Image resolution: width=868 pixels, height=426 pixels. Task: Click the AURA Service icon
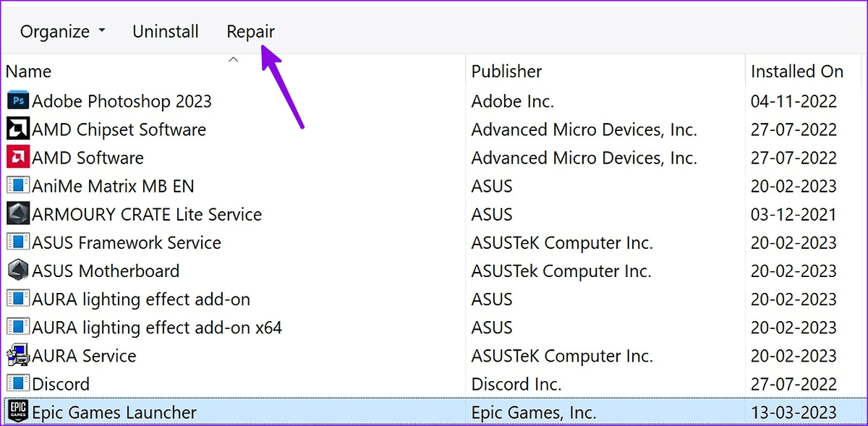pyautogui.click(x=17, y=356)
